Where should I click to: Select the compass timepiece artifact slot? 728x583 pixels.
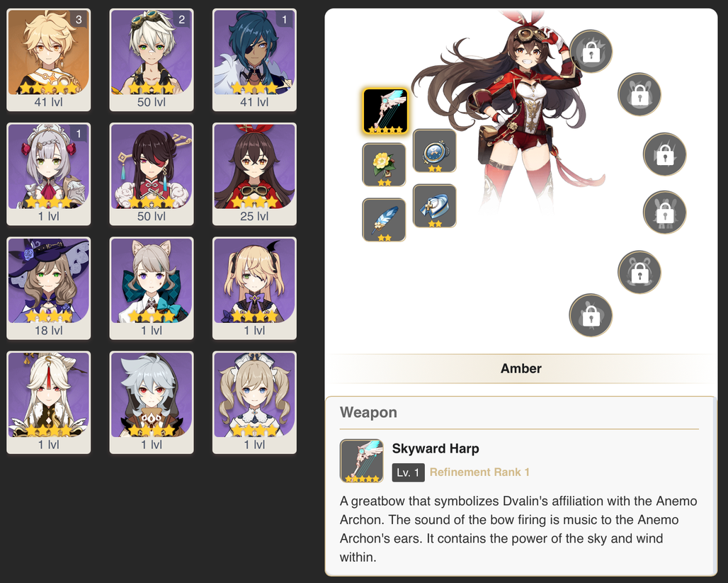click(435, 151)
